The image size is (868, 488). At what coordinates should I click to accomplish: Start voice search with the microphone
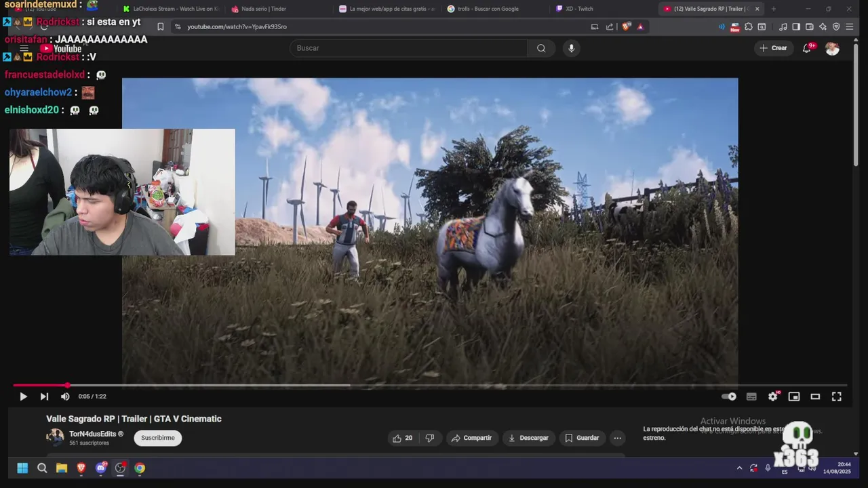coord(571,48)
